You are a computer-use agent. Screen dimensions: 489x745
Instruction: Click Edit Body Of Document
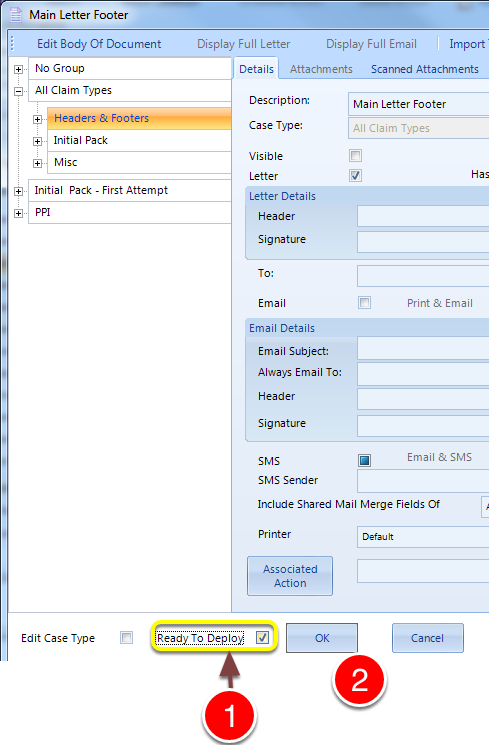99,44
